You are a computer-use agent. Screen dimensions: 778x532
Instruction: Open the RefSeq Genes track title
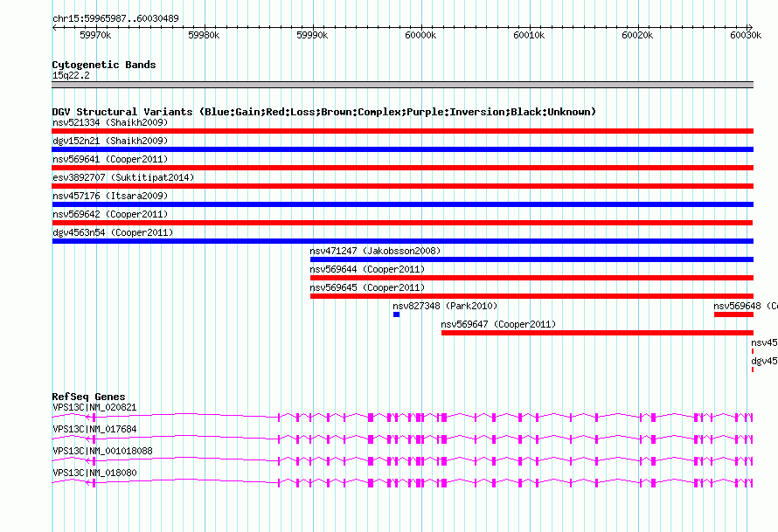[x=88, y=397]
